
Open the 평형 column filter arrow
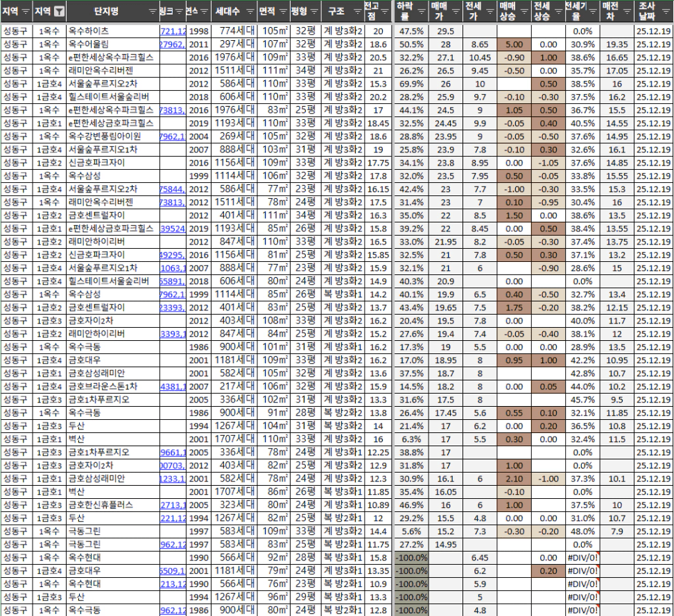[313, 12]
